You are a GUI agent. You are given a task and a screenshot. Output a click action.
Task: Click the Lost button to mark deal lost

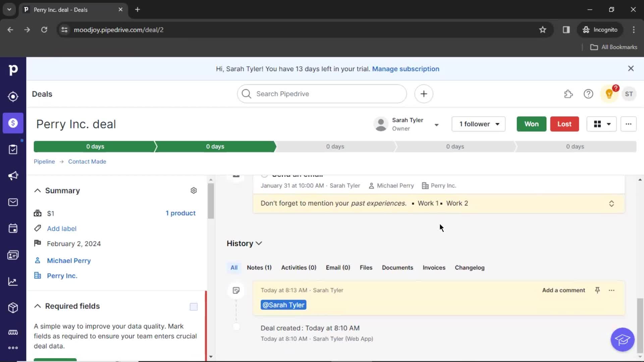tap(565, 124)
